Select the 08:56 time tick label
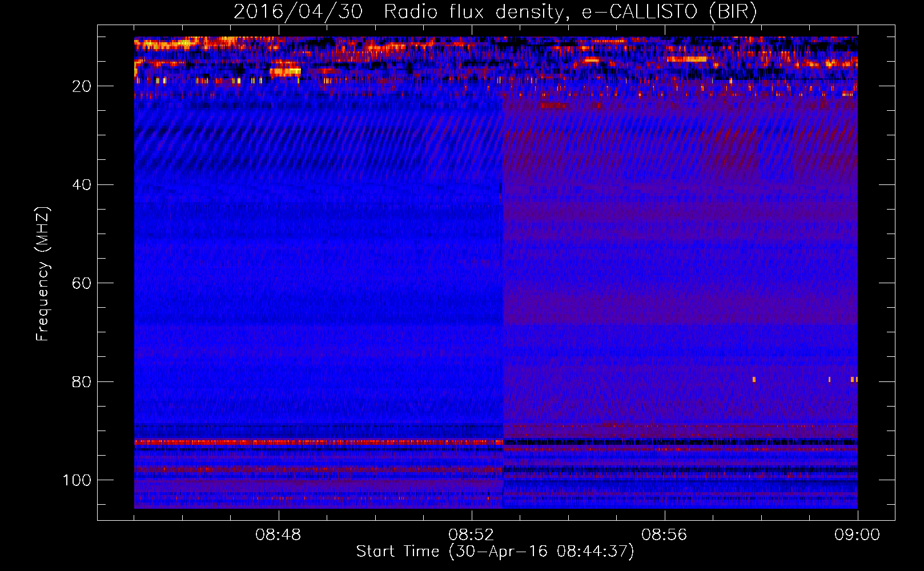This screenshot has height=571, width=924. tap(664, 535)
